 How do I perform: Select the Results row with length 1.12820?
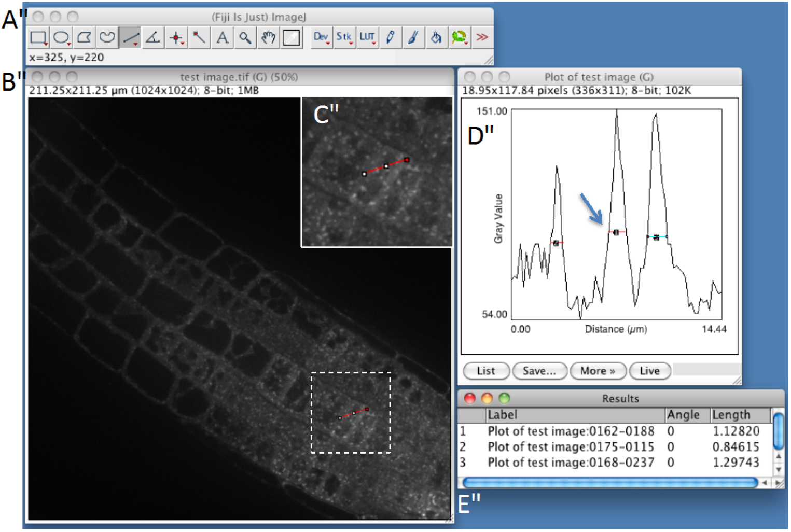tap(614, 431)
